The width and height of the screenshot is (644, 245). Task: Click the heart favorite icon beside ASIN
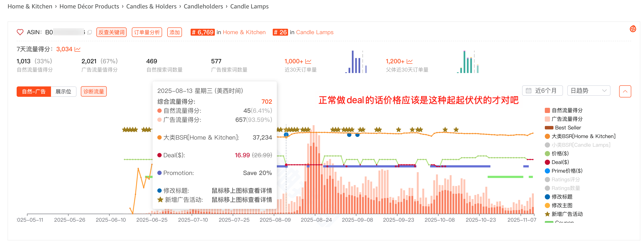pos(20,32)
